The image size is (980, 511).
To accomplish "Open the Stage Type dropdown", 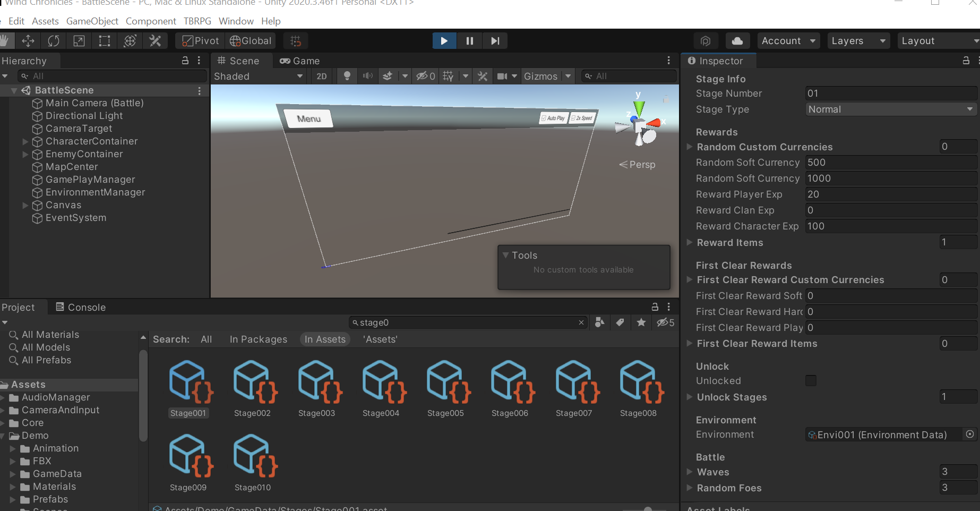I will (x=891, y=109).
